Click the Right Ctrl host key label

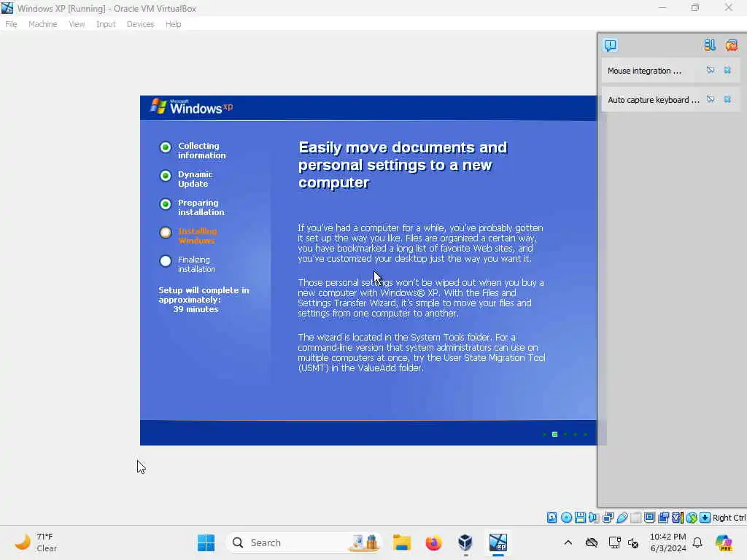coord(729,518)
